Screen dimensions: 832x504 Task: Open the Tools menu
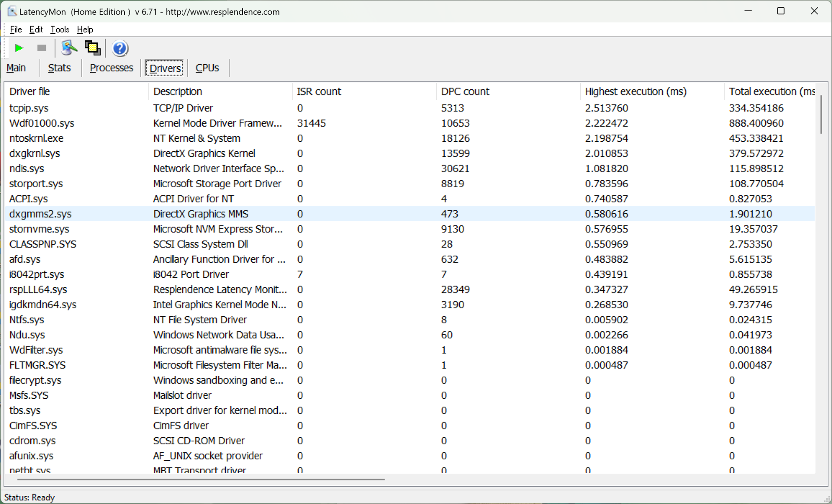[60, 29]
